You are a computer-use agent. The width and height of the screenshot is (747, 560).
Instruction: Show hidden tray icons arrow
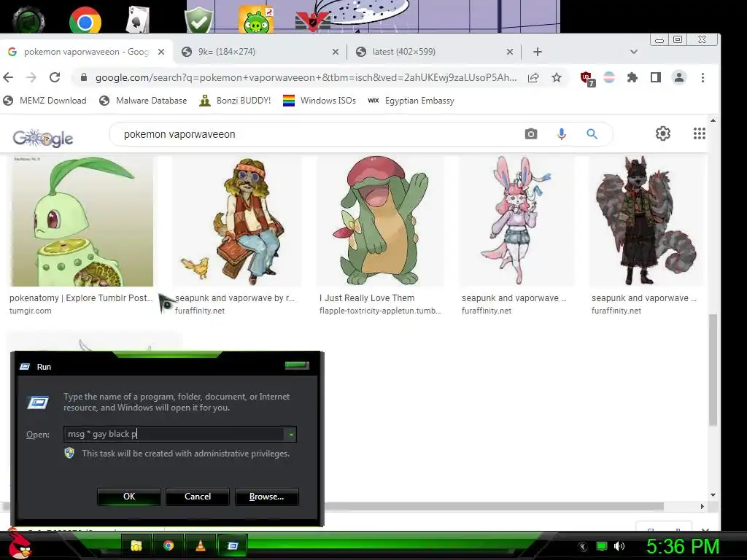583,547
